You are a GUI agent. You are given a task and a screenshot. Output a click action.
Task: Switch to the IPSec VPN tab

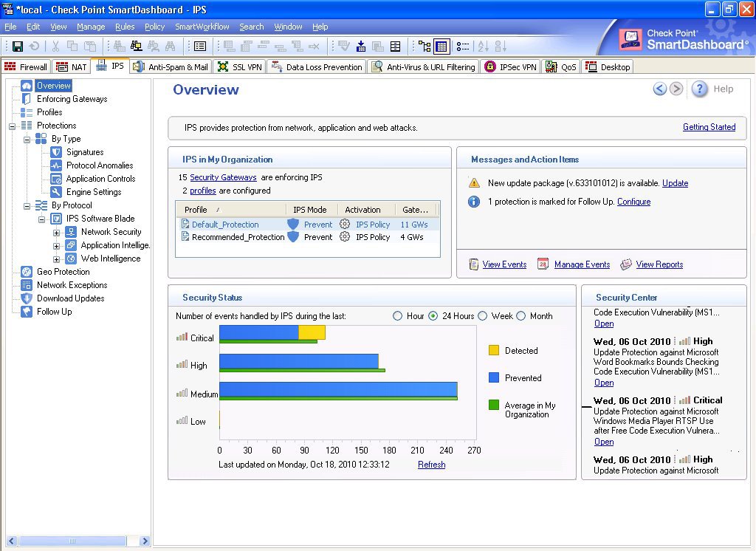(x=511, y=66)
